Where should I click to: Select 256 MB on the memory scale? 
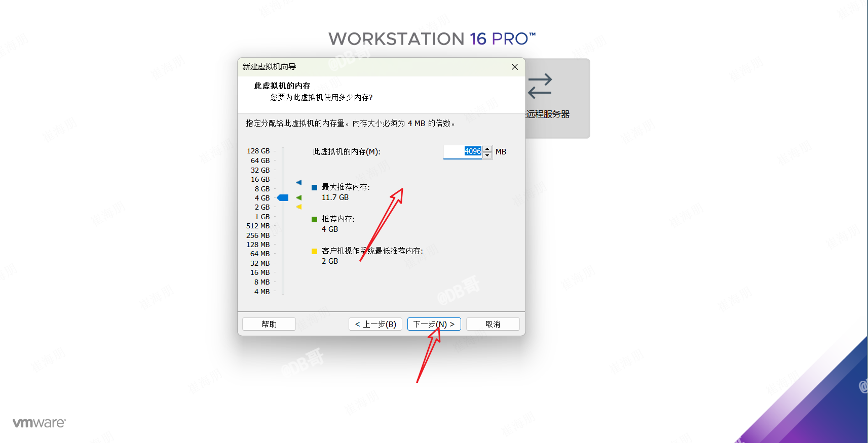[258, 235]
